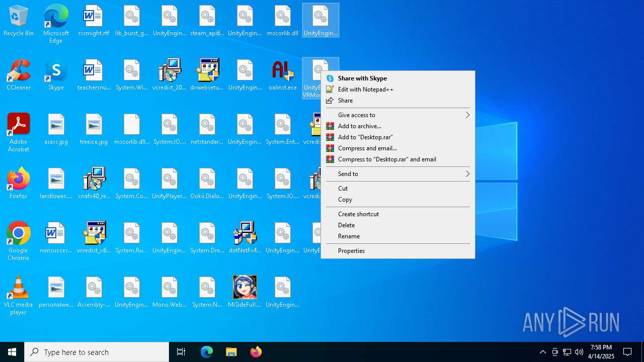This screenshot has height=362, width=644.
Task: Open File Explorer from the taskbar
Action: coord(231,352)
